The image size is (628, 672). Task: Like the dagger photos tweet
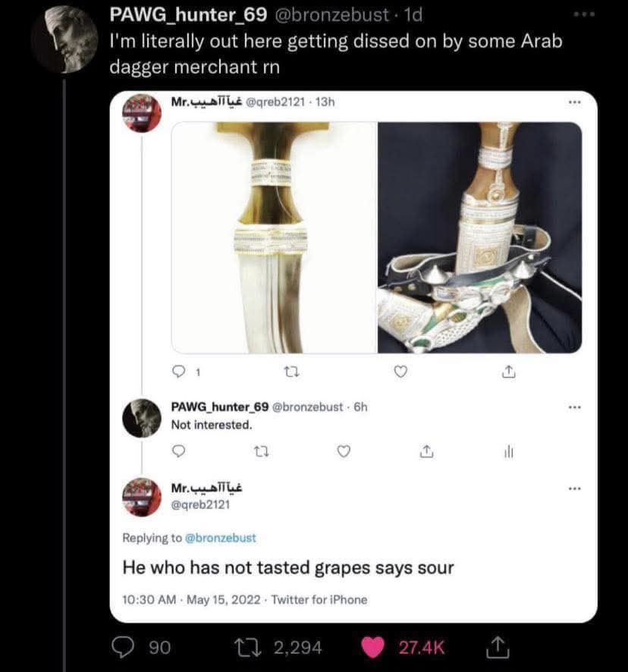[x=402, y=372]
